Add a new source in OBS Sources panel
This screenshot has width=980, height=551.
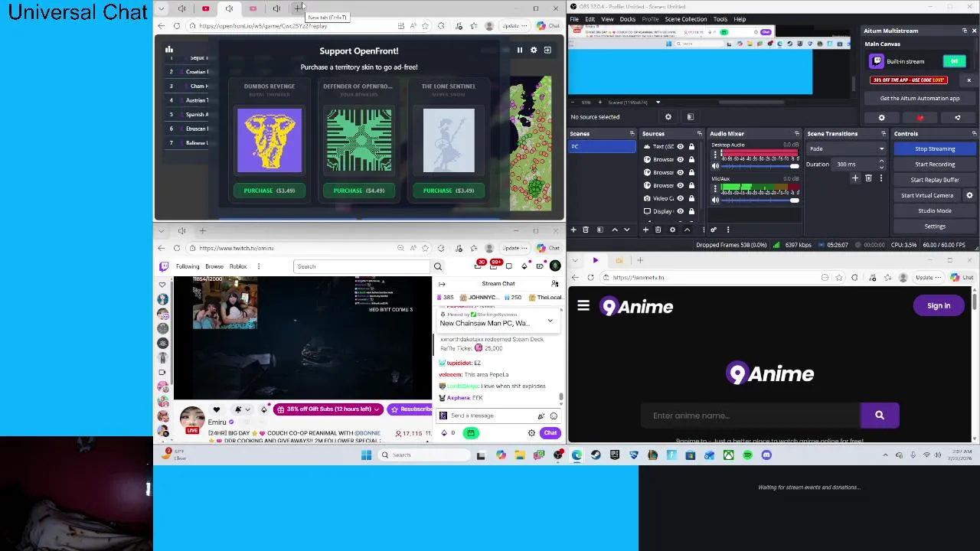pyautogui.click(x=645, y=230)
